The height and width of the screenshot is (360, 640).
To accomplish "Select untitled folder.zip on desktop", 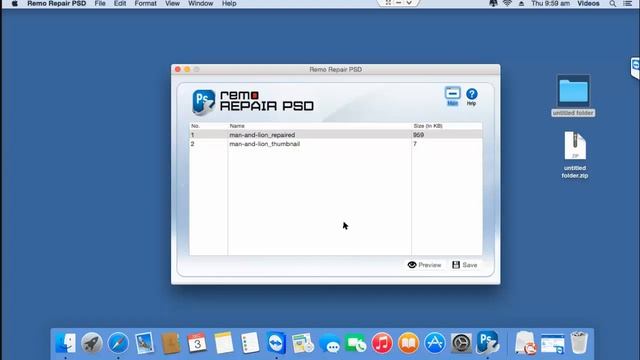I will pyautogui.click(x=575, y=155).
